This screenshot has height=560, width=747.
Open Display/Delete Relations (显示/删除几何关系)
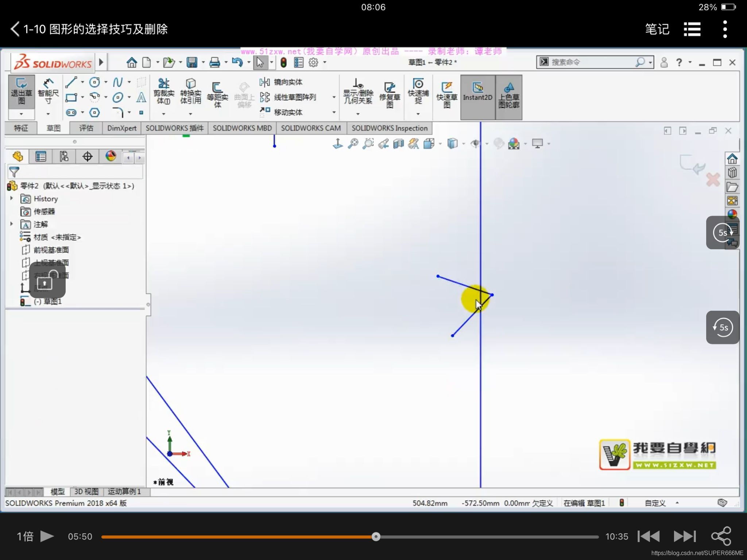358,92
